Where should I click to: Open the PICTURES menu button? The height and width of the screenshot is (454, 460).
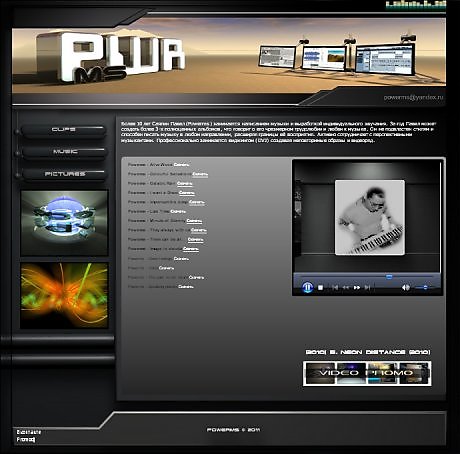64,174
